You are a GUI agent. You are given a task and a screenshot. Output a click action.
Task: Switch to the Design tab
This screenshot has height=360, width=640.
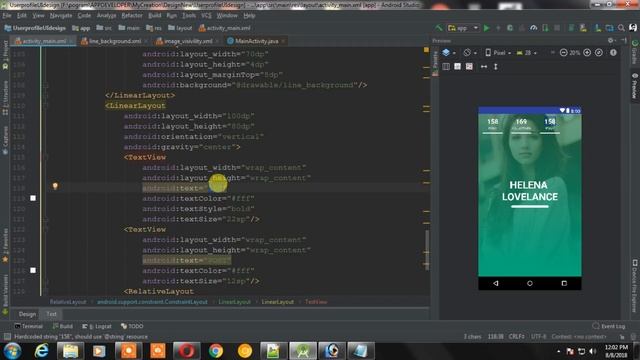pyautogui.click(x=27, y=314)
